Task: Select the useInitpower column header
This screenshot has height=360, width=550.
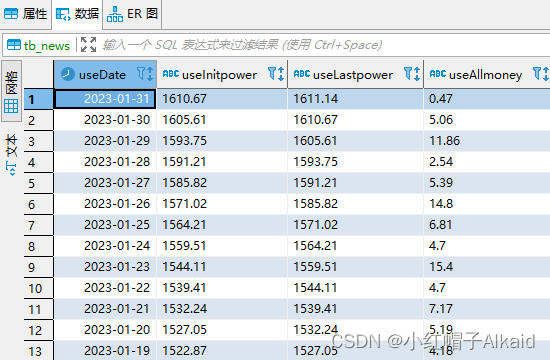Action: click(222, 74)
